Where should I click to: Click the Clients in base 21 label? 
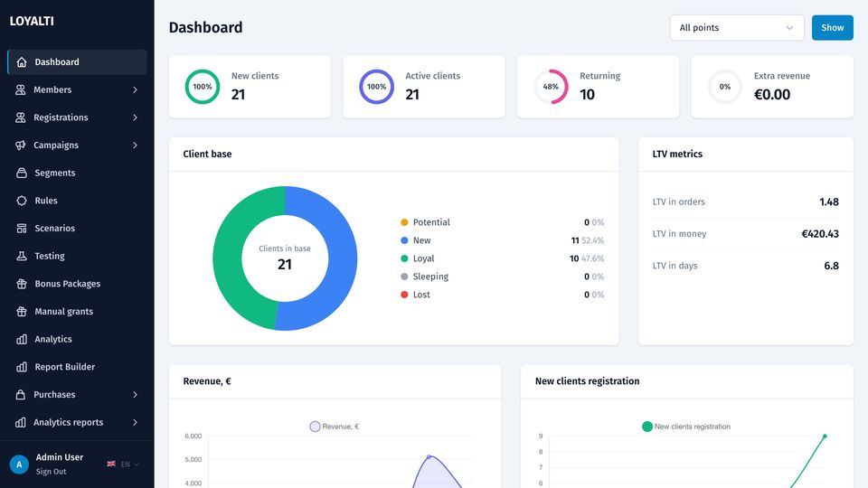coord(285,258)
